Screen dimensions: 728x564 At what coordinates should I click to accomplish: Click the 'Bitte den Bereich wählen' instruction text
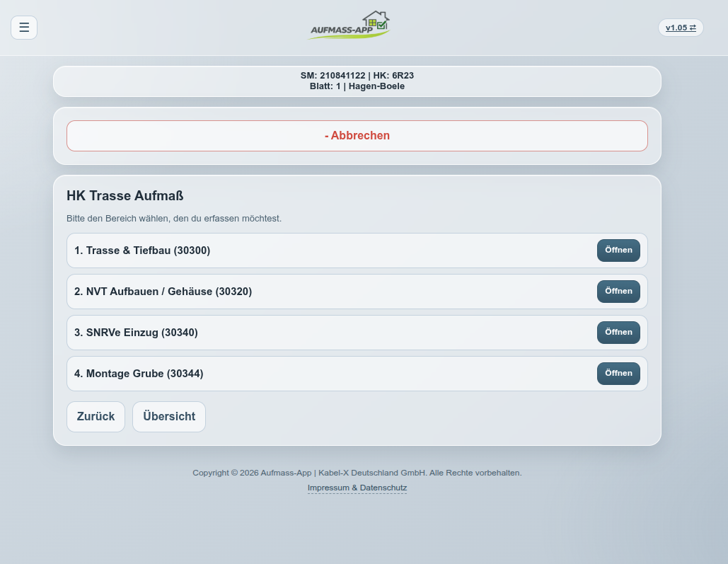(173, 219)
